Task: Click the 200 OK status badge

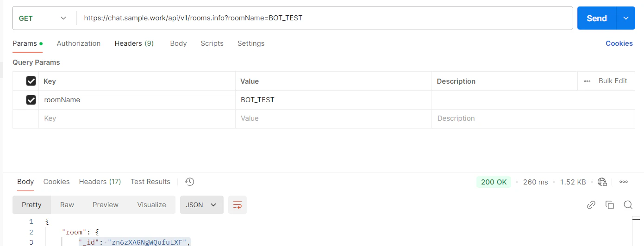Action: pos(494,182)
